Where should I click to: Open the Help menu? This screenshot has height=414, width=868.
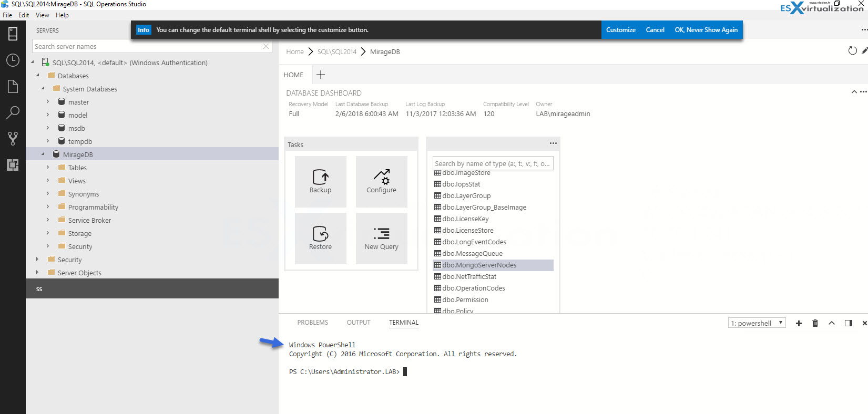click(62, 15)
